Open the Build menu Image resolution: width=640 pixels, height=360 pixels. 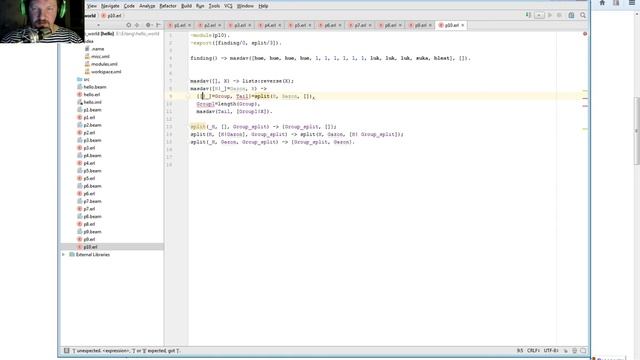[187, 6]
